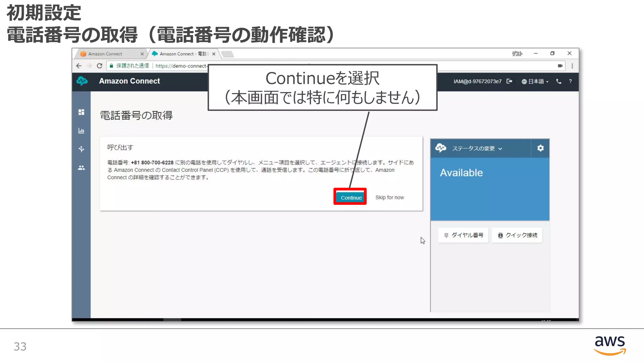Click the 呼び出す section heading
This screenshot has width=644, height=362.
[x=120, y=147]
